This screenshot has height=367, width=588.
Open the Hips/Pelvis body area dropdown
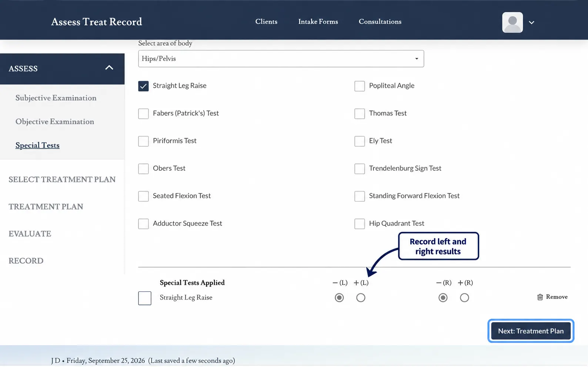pyautogui.click(x=281, y=59)
